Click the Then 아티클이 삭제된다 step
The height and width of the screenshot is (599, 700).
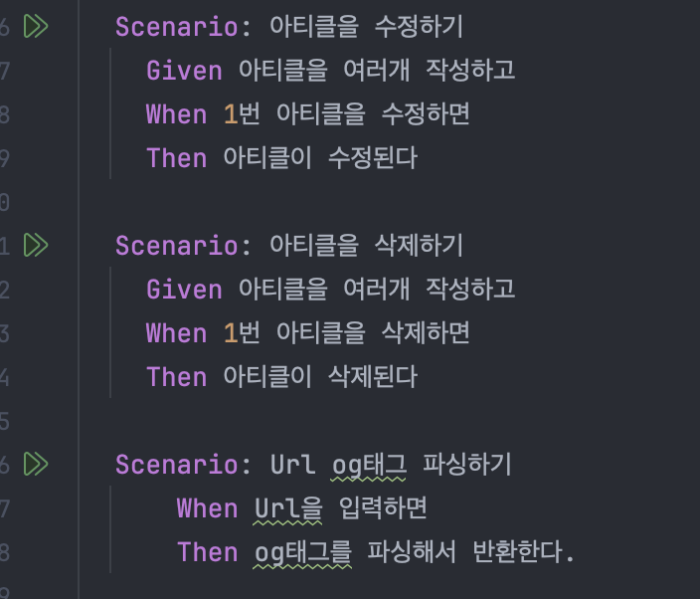[x=282, y=376]
